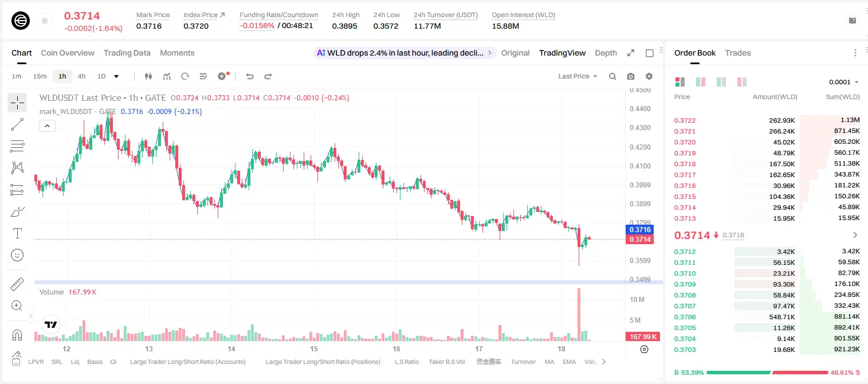Open the WLD drops AI news link
The width and height of the screenshot is (868, 384).
click(x=404, y=53)
